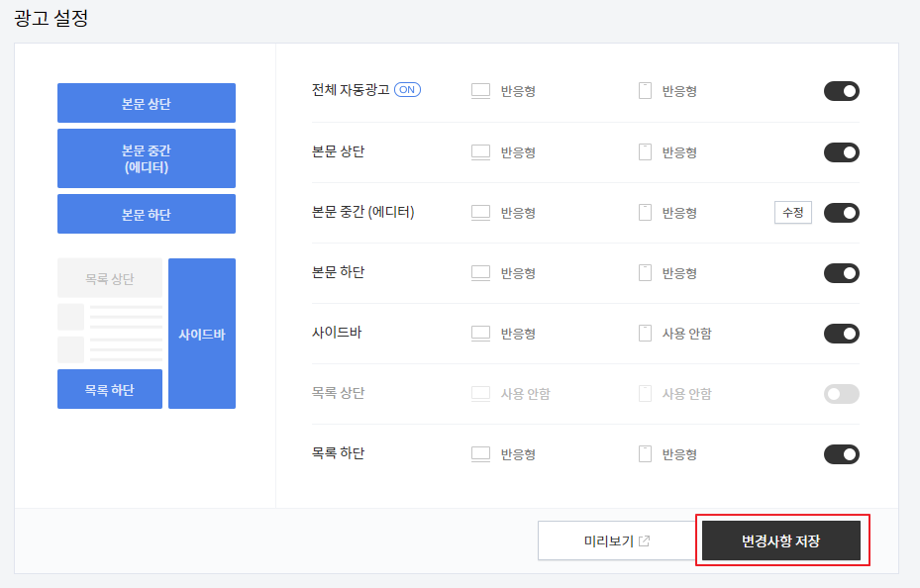
Task: Click the 목록 하단 block in the layout preview
Action: [109, 388]
